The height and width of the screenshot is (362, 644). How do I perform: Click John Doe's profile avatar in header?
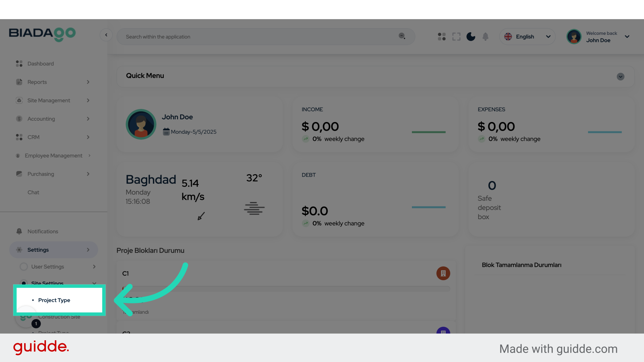pos(574,37)
